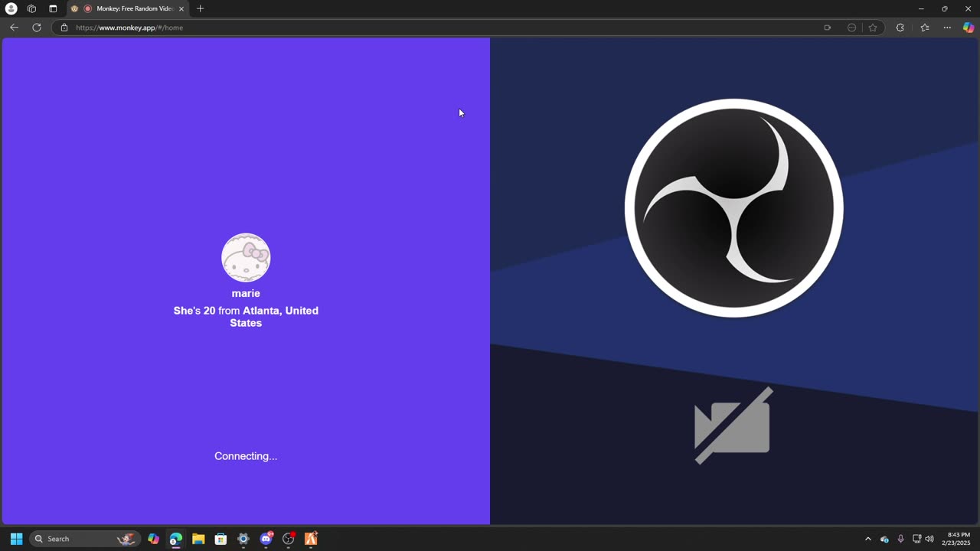The width and height of the screenshot is (980, 551).
Task: Add this page to favorites star
Action: click(x=873, y=28)
